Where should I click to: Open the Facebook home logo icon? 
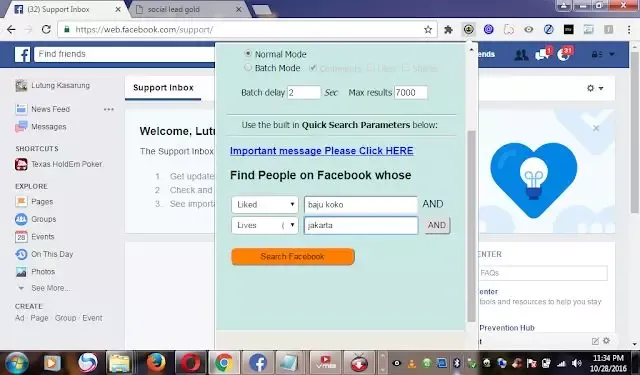tap(22, 54)
